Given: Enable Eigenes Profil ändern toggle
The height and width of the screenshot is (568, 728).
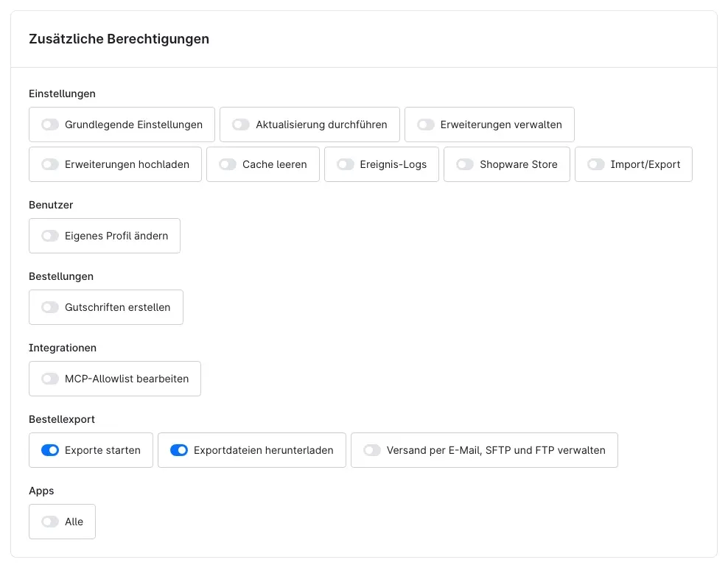Looking at the screenshot, I should pos(50,236).
